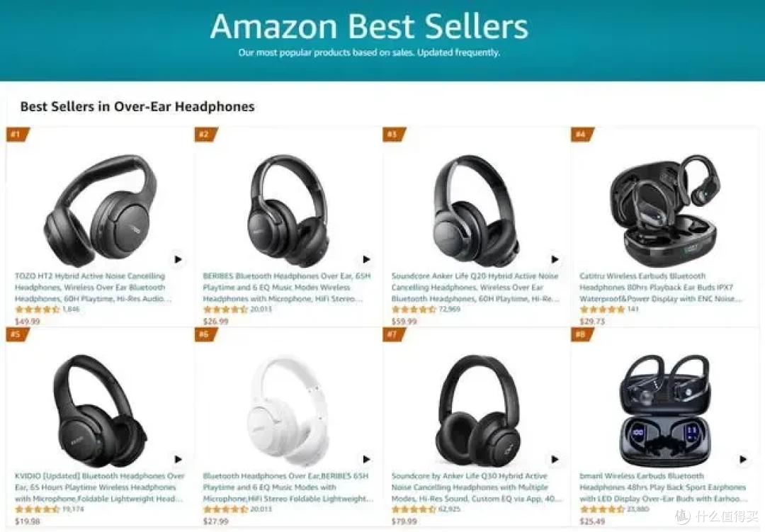Open KVIDIO Updated Bluetooth Headphones title
This screenshot has width=765, height=532.
[x=100, y=487]
